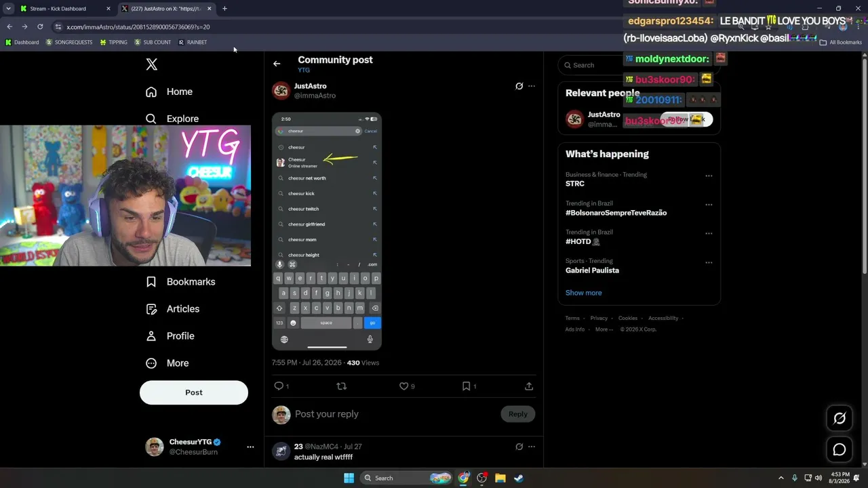Repost JustAstro's post

tap(342, 386)
